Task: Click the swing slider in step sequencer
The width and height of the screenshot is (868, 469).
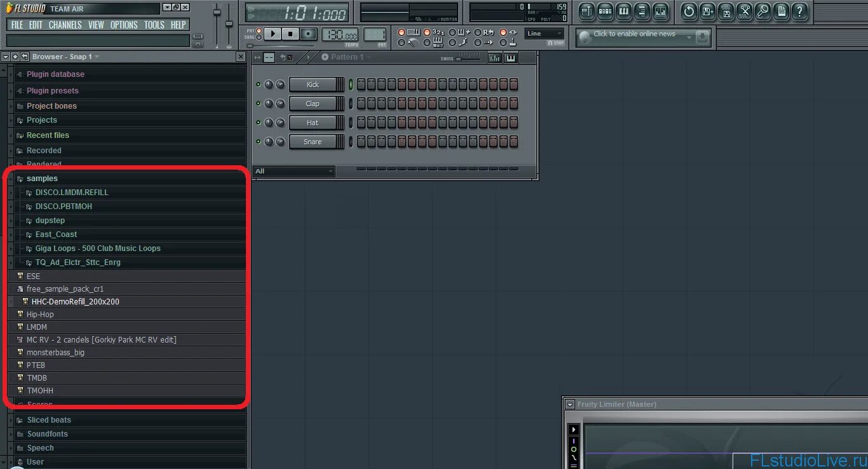Action: [468, 57]
